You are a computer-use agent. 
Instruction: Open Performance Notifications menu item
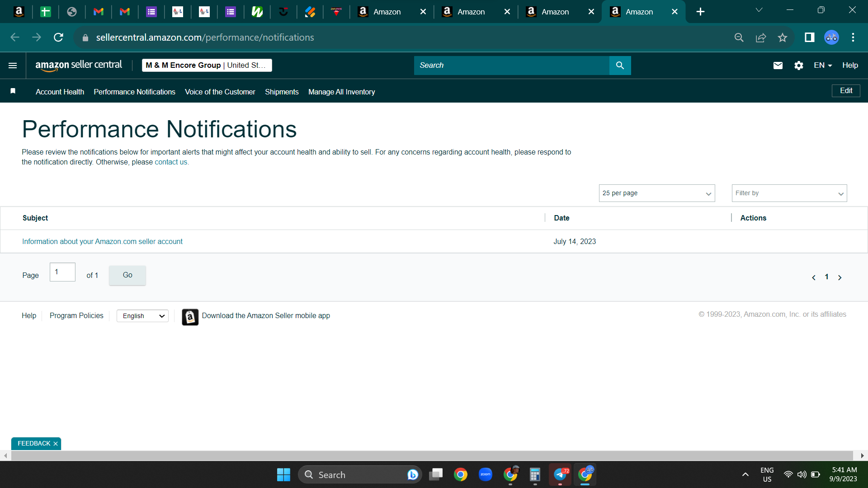(134, 92)
